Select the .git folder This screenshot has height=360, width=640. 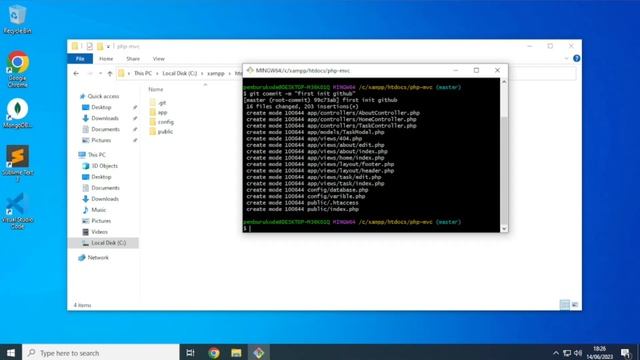[158, 103]
